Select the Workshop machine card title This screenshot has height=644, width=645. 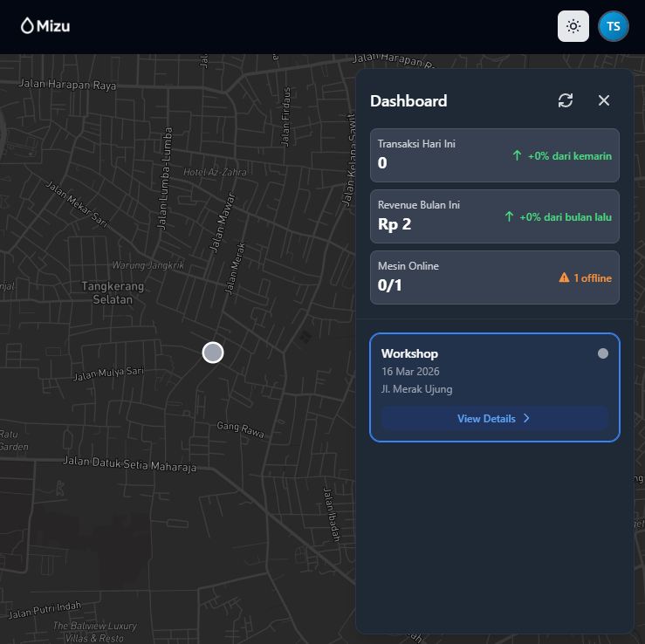409,353
